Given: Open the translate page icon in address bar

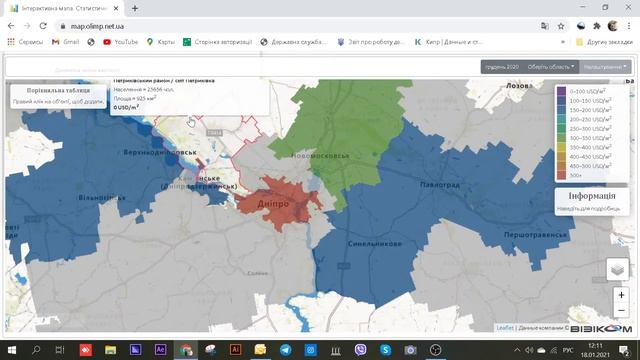Looking at the screenshot, I should coord(544,26).
